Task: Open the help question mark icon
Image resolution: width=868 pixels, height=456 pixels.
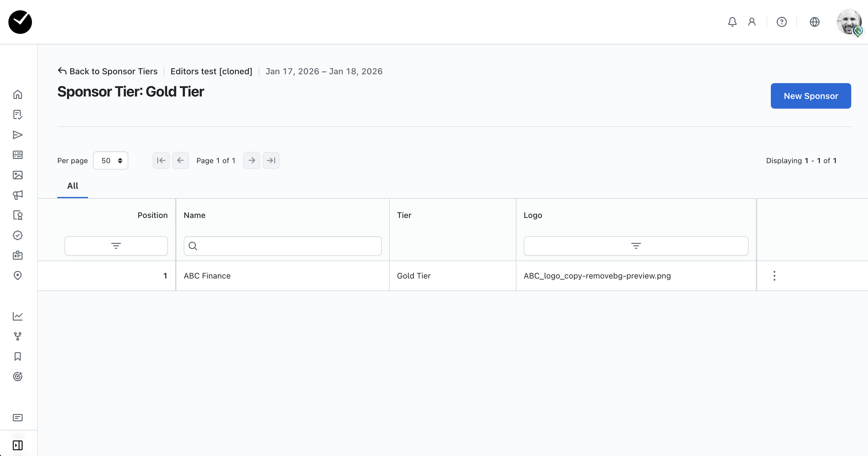Action: click(x=781, y=22)
